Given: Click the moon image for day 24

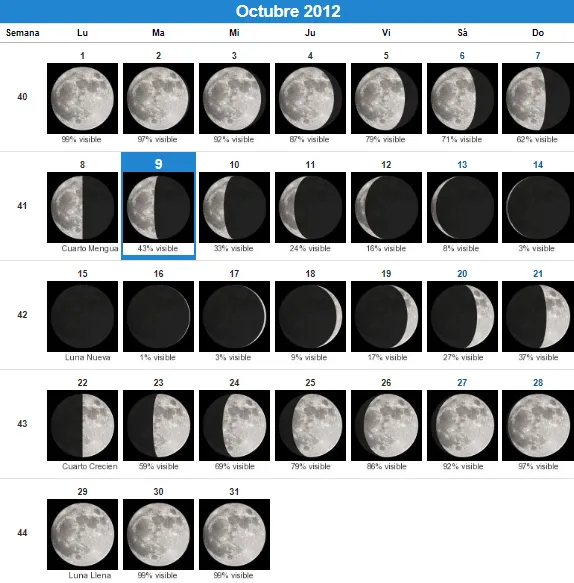Looking at the screenshot, I should (x=234, y=425).
